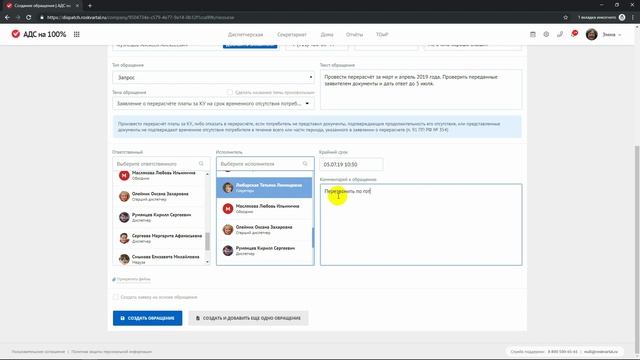Open Политика защиты персональной информации link
640x360 pixels.
[111, 351]
